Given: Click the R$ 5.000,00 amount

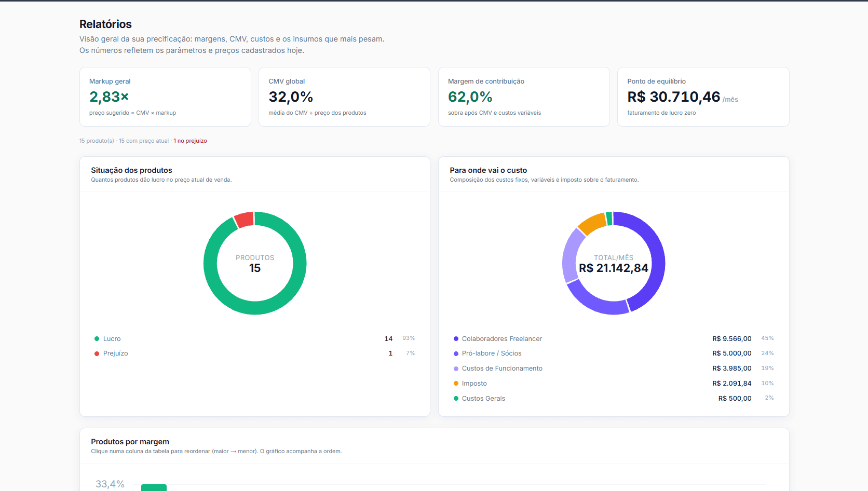Looking at the screenshot, I should (x=731, y=353).
